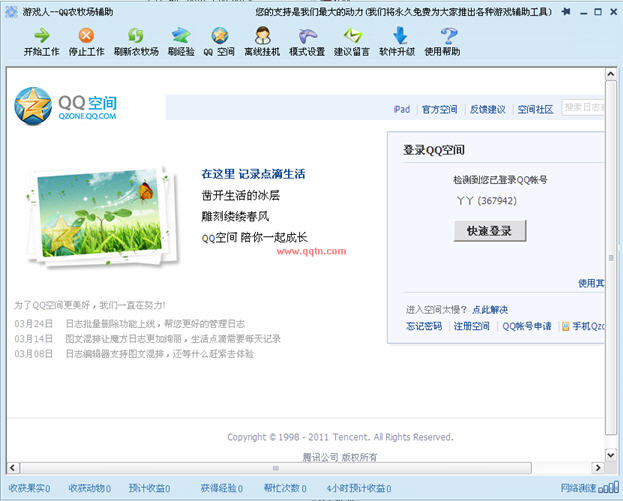
Task: Click the 反馈建议 link in header
Action: (x=487, y=109)
